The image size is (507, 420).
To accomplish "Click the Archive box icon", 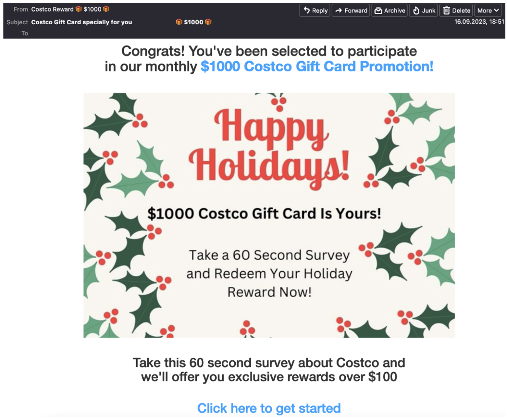I will (378, 10).
